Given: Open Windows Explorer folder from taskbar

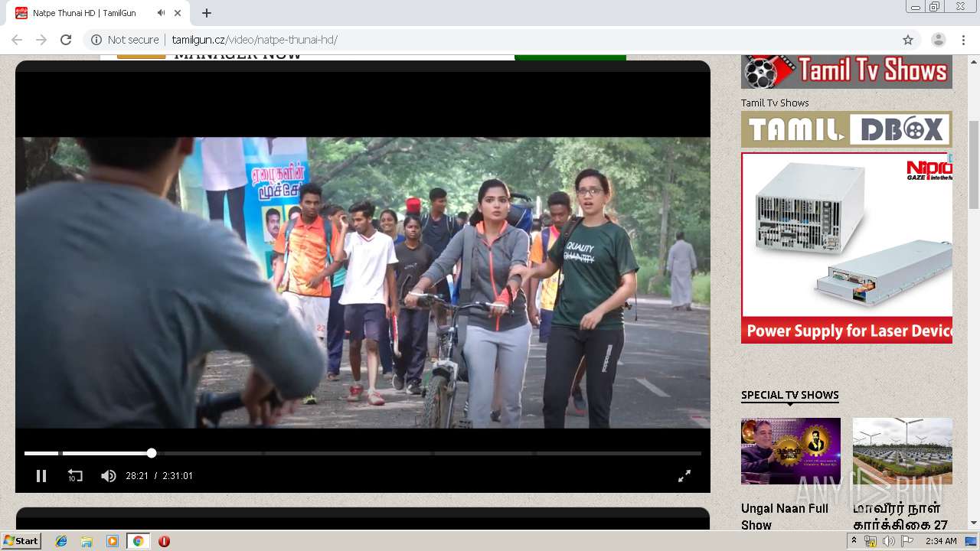Looking at the screenshot, I should pyautogui.click(x=87, y=541).
